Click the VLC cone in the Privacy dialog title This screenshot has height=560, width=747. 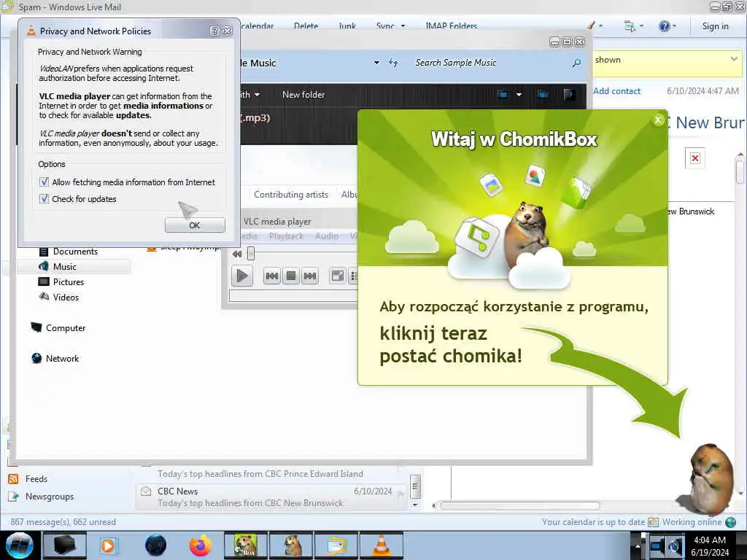click(x=31, y=31)
